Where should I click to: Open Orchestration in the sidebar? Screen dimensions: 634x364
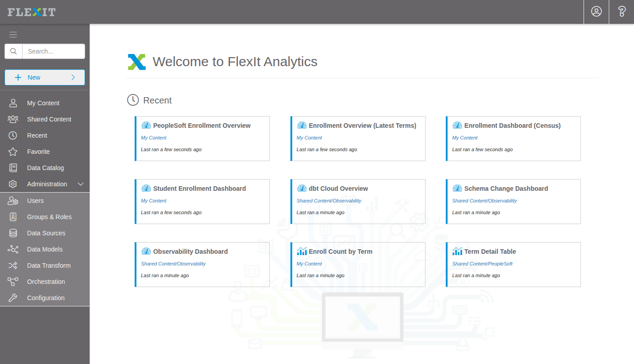(x=45, y=282)
